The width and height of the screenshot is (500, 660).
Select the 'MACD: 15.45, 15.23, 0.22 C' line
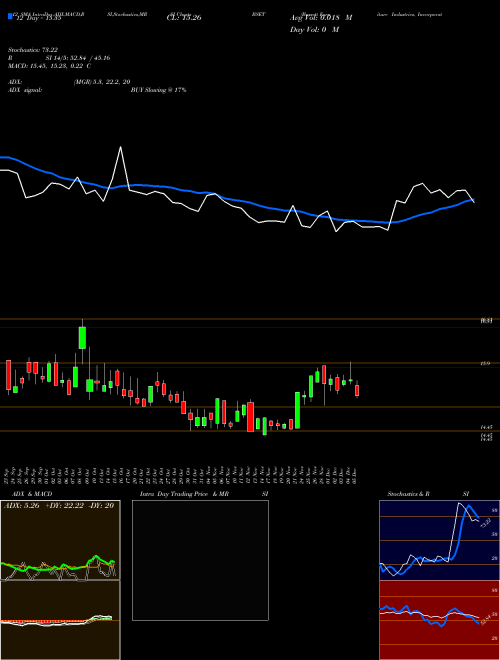coord(49,66)
